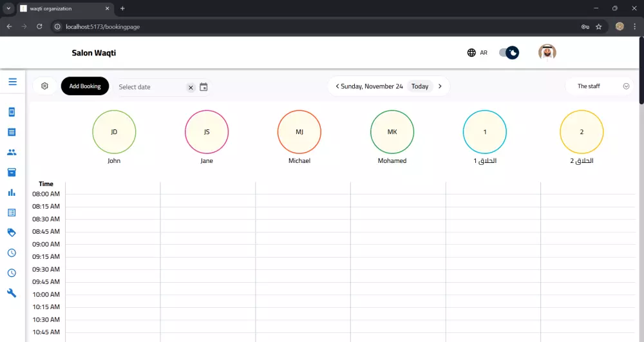The width and height of the screenshot is (644, 342).
Task: Click the Add Booking button
Action: [85, 86]
